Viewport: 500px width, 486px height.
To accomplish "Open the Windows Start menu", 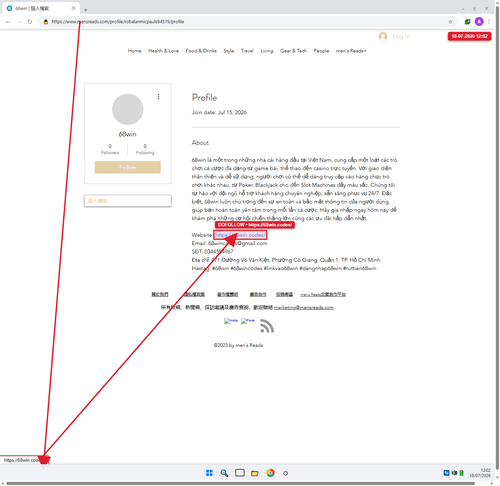I will (209, 473).
